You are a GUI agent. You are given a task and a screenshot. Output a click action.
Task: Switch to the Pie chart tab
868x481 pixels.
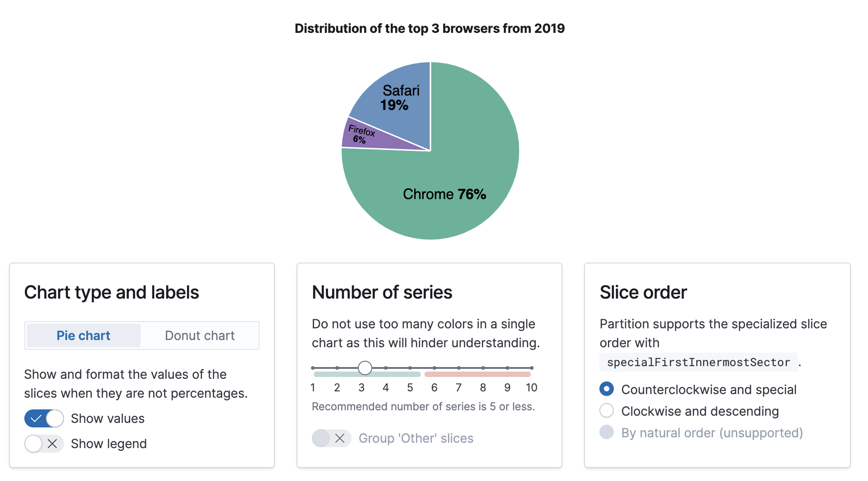pyautogui.click(x=83, y=336)
